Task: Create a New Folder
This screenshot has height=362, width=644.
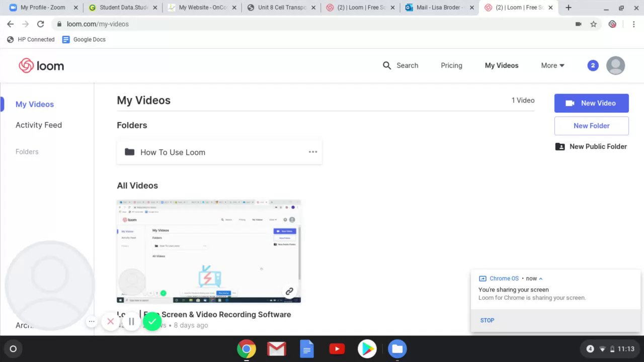Action: tap(592, 126)
